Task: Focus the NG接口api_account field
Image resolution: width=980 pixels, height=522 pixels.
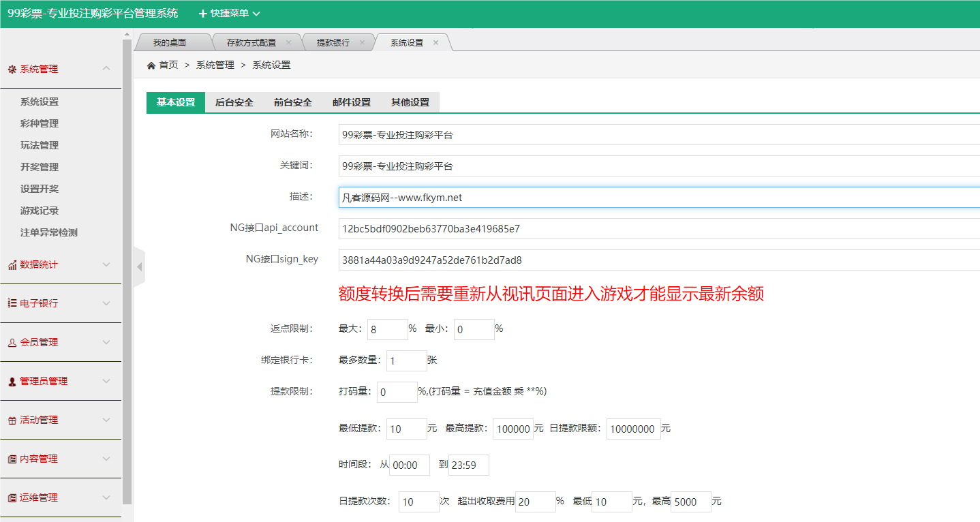Action: 659,229
